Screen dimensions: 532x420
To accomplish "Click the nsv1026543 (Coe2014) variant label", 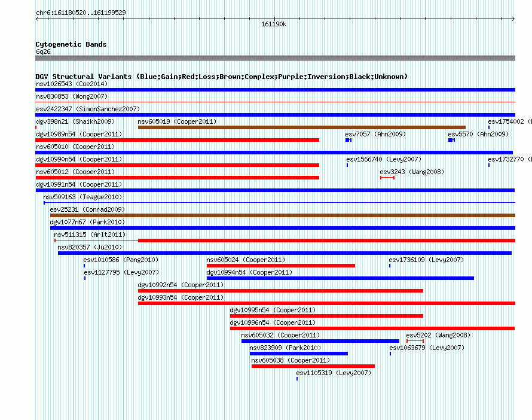I will 72,84.
